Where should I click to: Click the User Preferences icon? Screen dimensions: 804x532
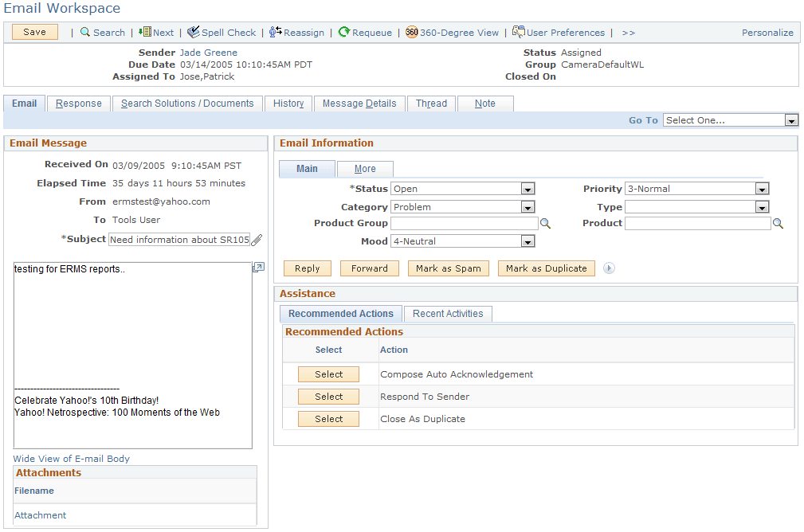coord(519,32)
